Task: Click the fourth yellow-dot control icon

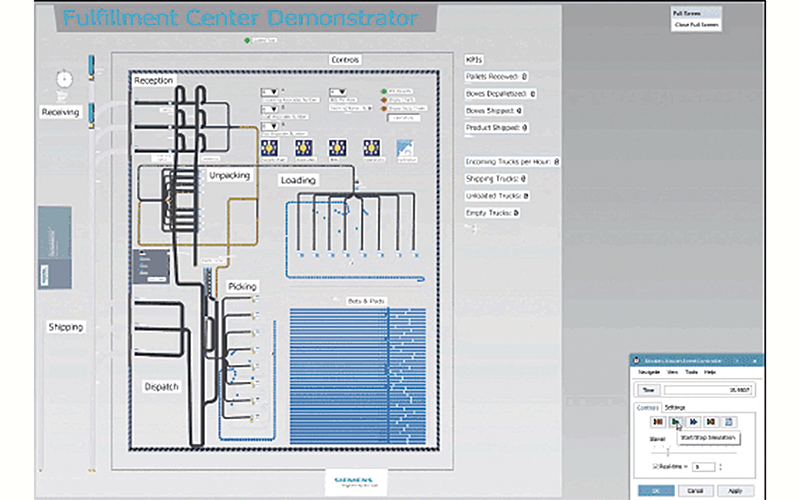Action: click(372, 147)
